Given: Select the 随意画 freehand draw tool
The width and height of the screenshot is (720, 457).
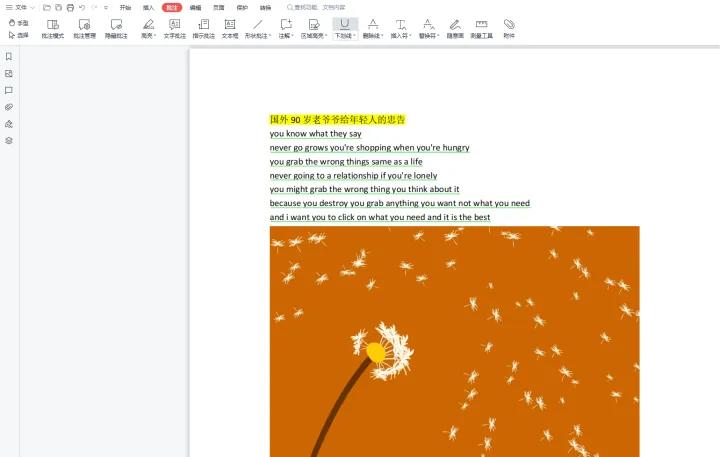Looking at the screenshot, I should [455, 27].
